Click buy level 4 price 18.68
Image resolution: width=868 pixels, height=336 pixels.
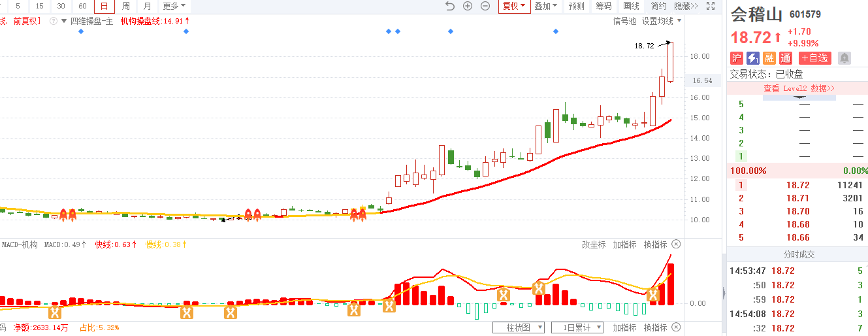pyautogui.click(x=797, y=224)
